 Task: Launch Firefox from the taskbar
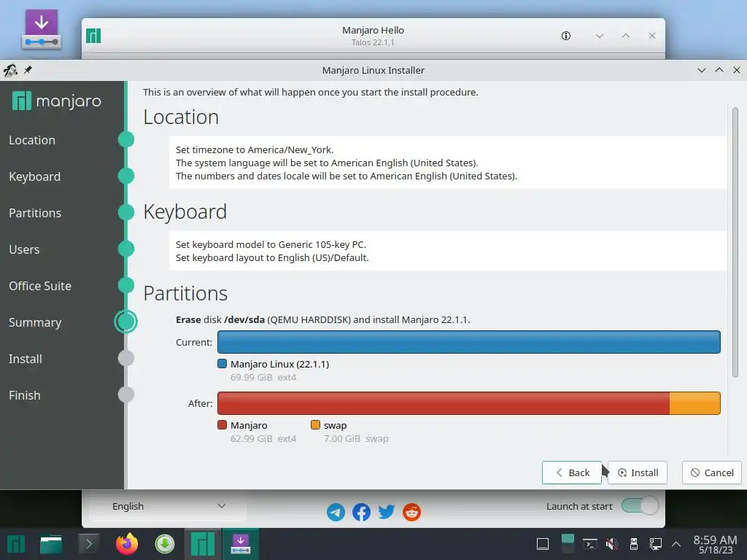tap(127, 544)
